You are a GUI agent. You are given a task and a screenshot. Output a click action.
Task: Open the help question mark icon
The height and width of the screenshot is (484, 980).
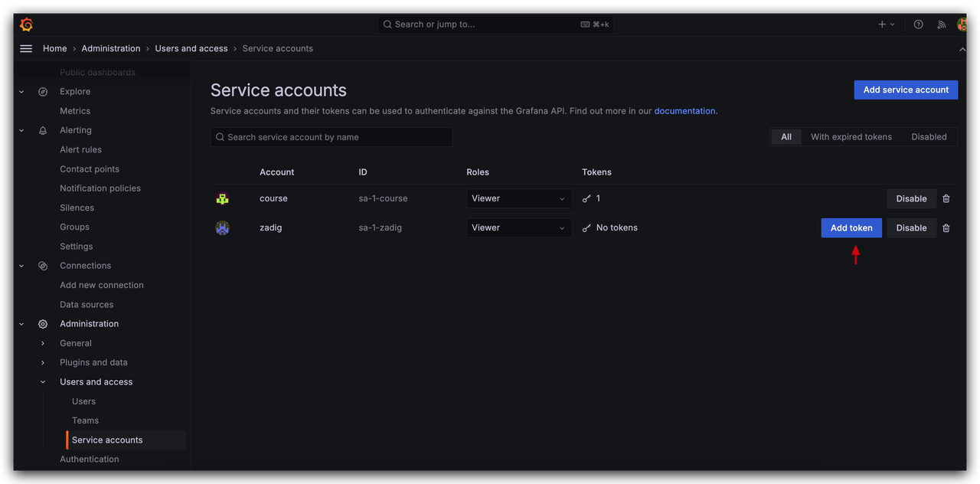(918, 25)
